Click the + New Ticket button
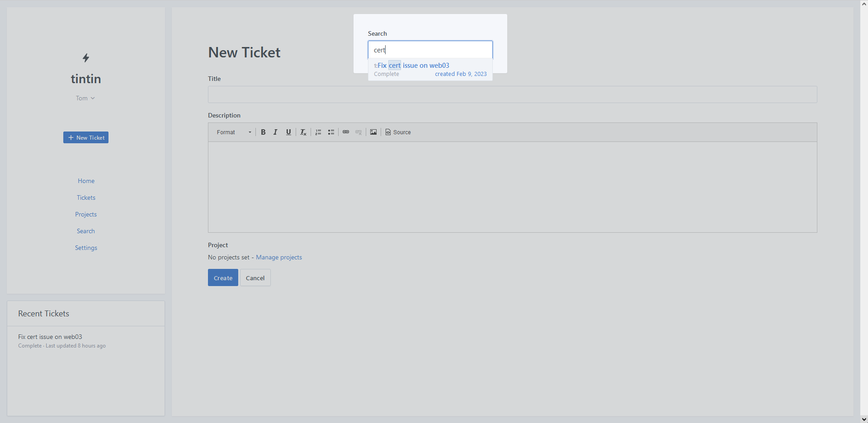The image size is (868, 423). (x=86, y=137)
